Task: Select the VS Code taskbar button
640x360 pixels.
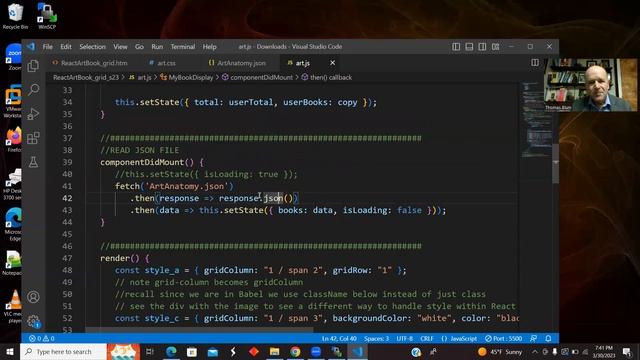Action: (358, 351)
